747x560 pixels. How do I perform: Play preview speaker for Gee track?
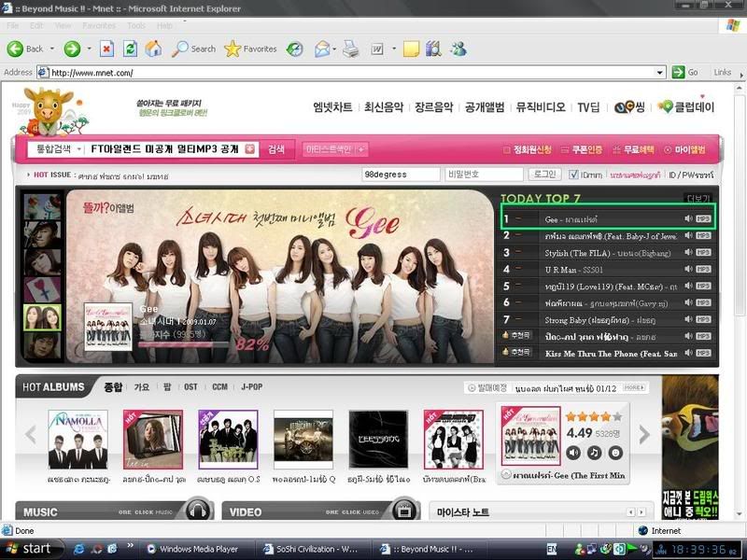688,218
